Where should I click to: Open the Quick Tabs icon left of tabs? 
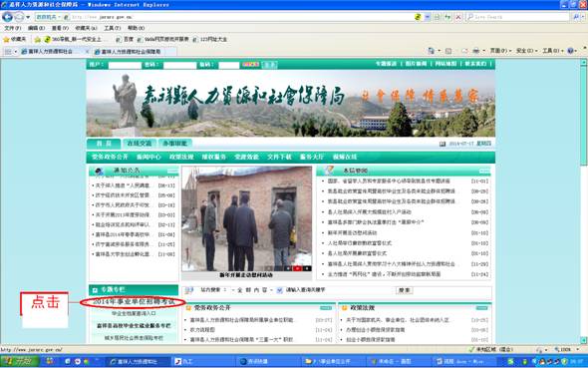tap(8, 52)
